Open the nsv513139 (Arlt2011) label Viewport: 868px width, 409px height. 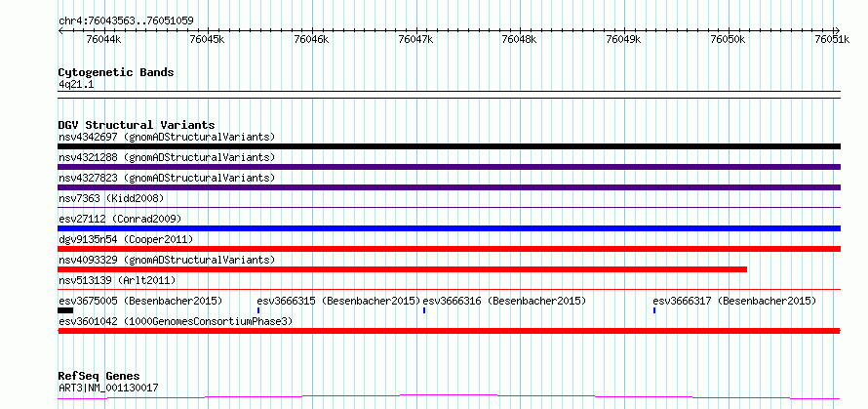[x=117, y=280]
